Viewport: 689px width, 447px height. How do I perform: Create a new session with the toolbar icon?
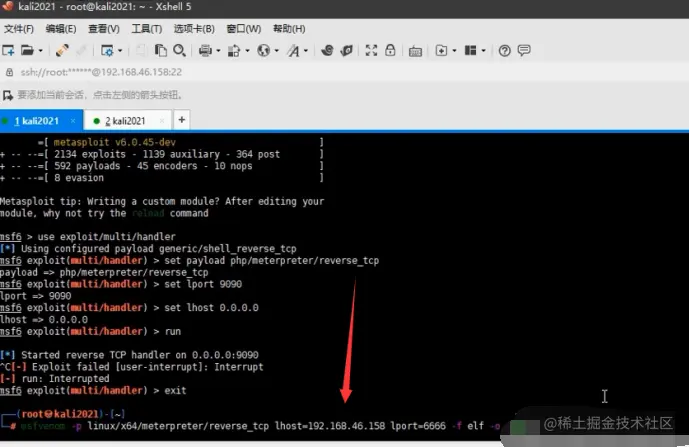(x=8, y=51)
